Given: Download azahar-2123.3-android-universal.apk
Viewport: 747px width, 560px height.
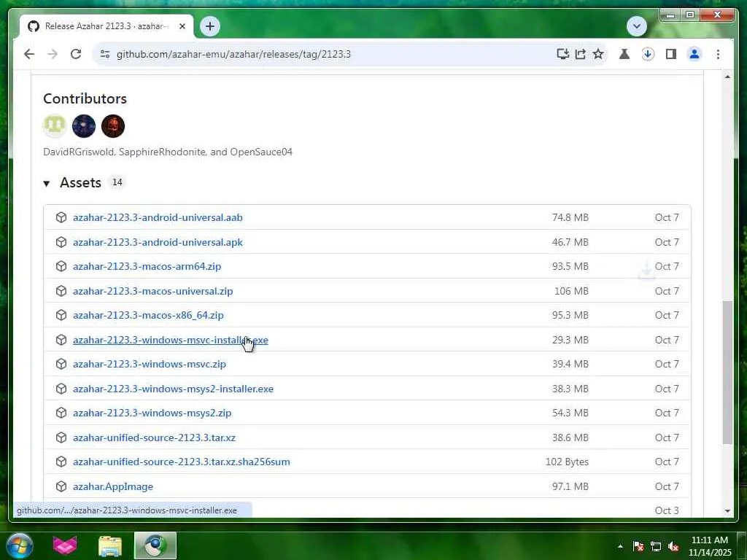Looking at the screenshot, I should tap(158, 242).
